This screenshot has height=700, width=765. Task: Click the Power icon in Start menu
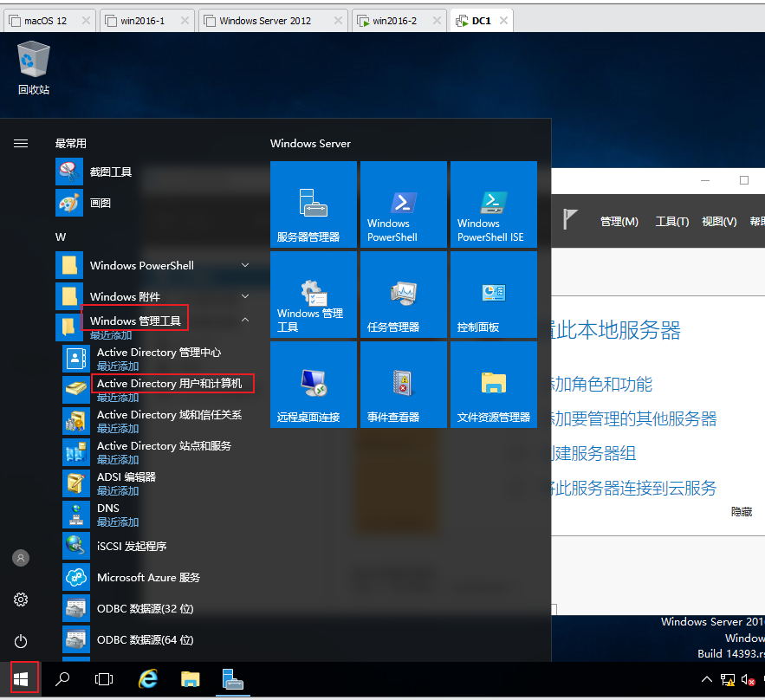pyautogui.click(x=21, y=641)
